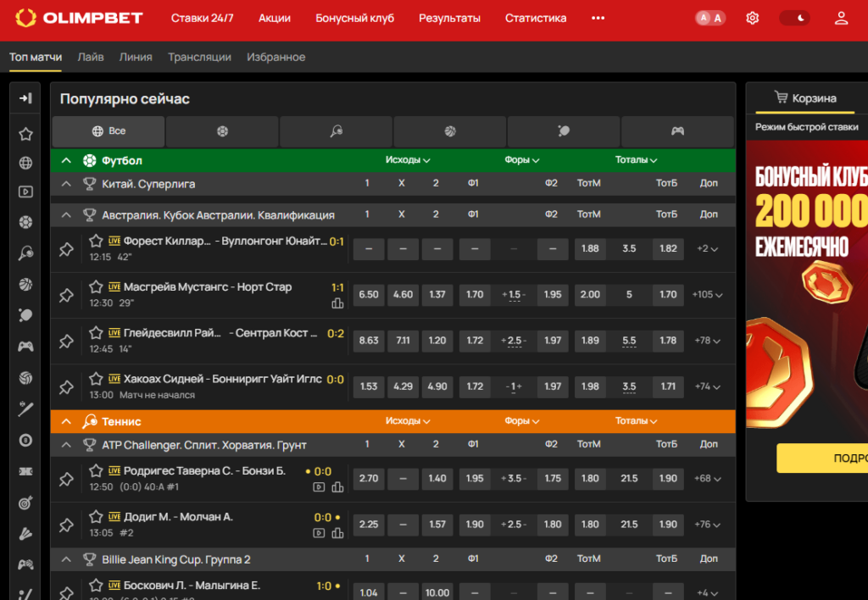
Task: Favorite Родригес Таверна match with star
Action: point(96,470)
